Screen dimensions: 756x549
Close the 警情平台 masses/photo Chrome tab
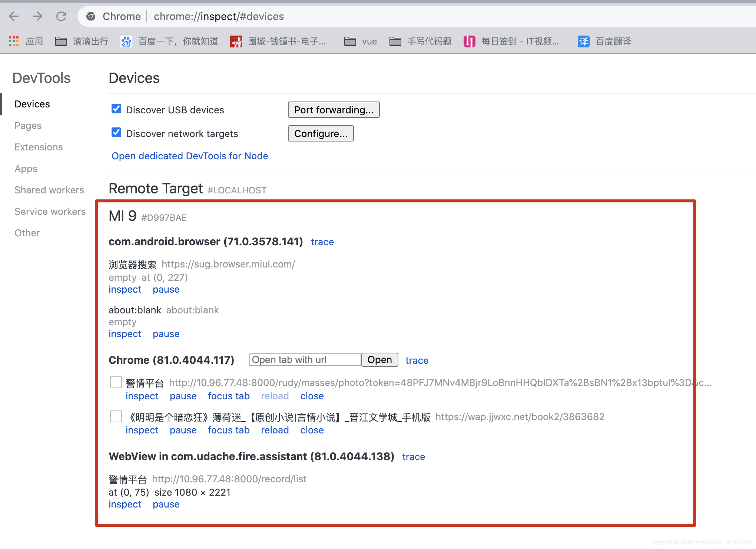[312, 396]
